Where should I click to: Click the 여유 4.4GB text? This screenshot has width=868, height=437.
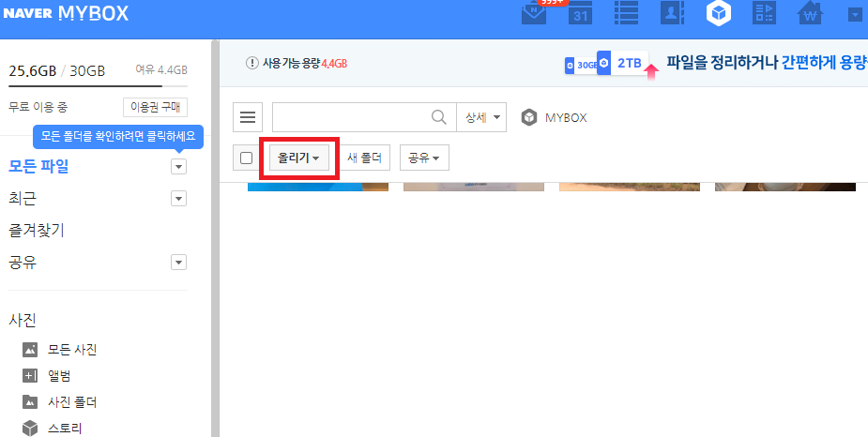161,70
